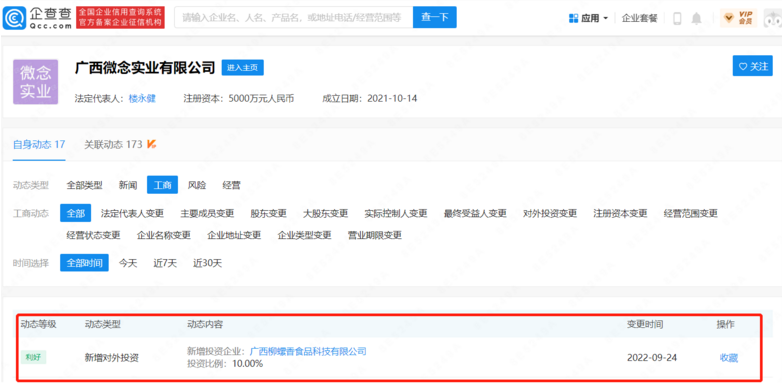Click the 微念实业 company logo thumbnail
The width and height of the screenshot is (782, 386).
(35, 82)
